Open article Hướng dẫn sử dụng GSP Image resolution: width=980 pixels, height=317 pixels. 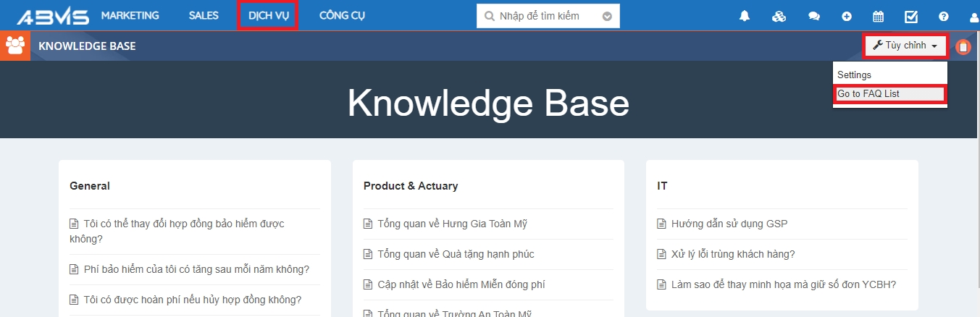(729, 224)
